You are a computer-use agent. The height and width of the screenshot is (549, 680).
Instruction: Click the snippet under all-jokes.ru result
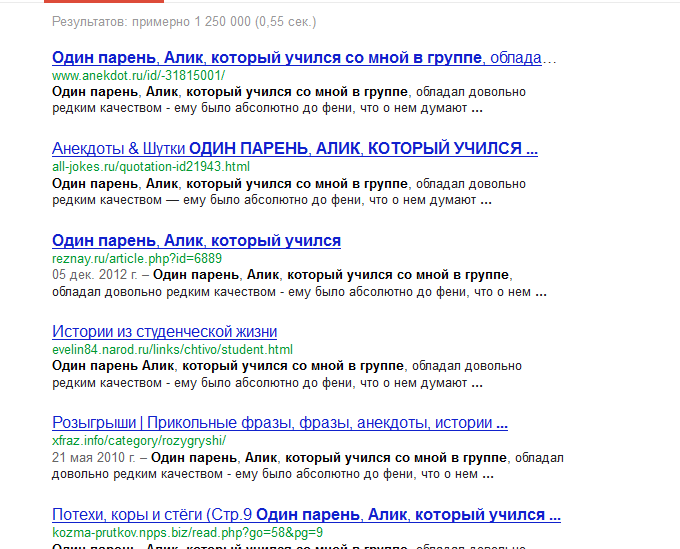pyautogui.click(x=289, y=192)
